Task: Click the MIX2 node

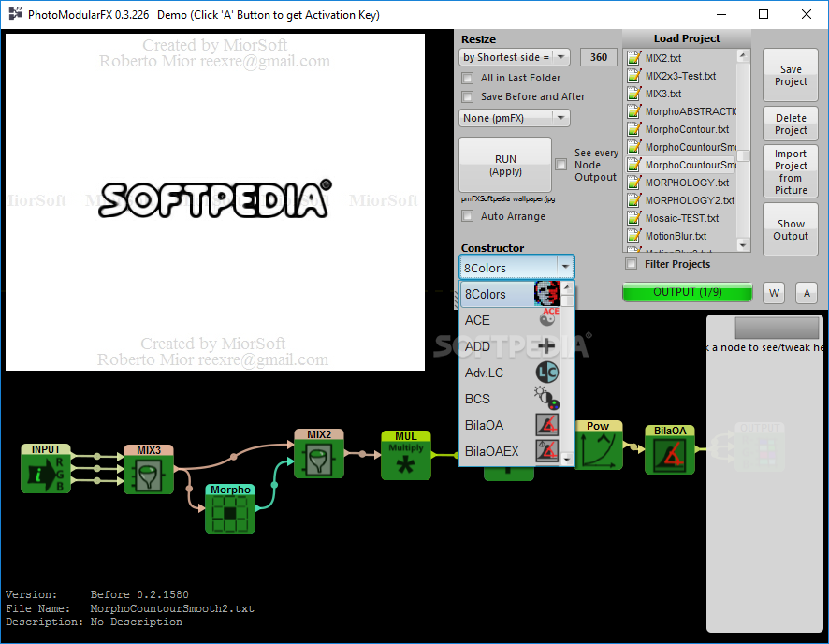Action: tap(319, 454)
